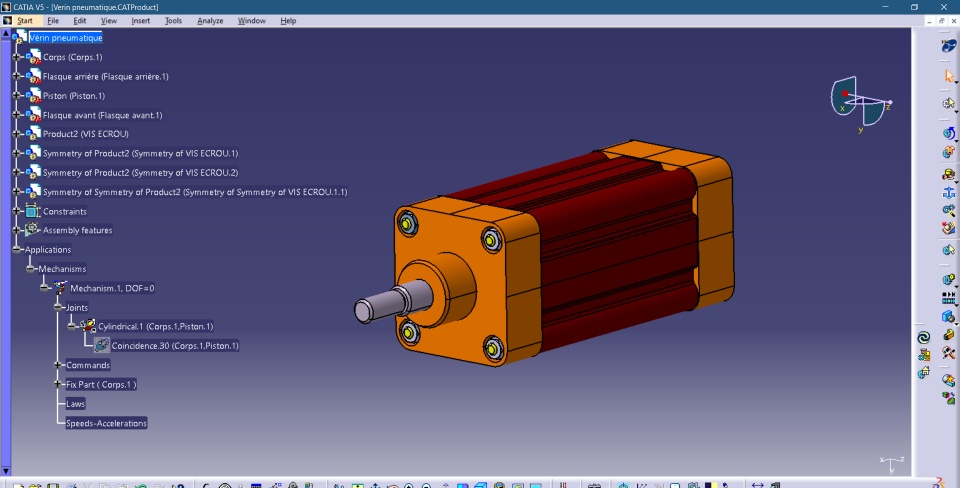
Task: Click the film strip replay icon
Action: [948, 298]
